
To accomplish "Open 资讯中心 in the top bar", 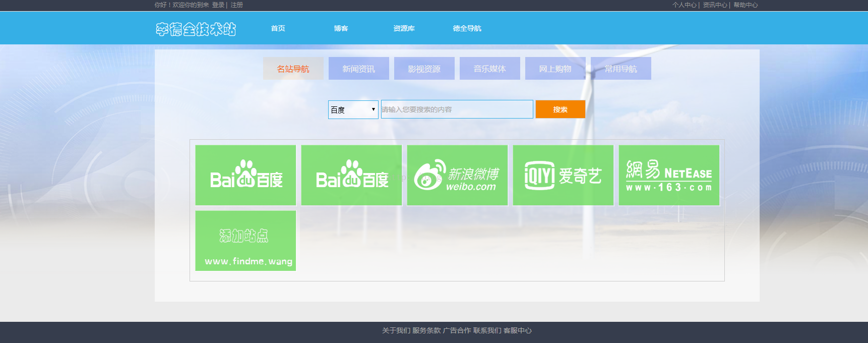I will (x=715, y=5).
